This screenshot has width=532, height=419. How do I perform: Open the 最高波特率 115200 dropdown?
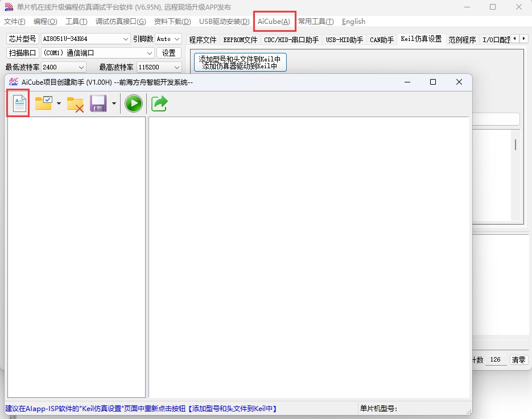[x=159, y=67]
